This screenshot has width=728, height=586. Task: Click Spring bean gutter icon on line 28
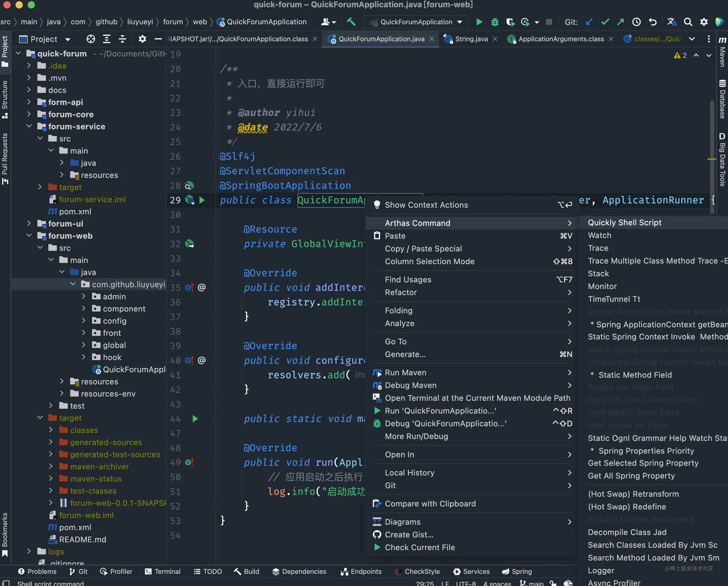click(x=190, y=186)
